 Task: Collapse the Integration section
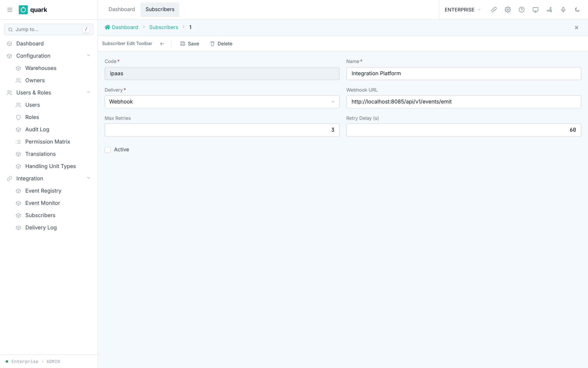click(x=88, y=178)
